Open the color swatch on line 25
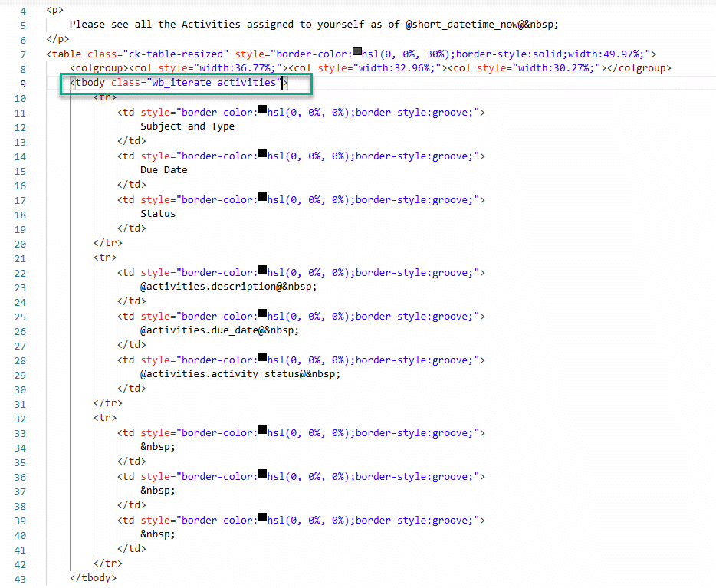716x588 pixels. (x=263, y=314)
